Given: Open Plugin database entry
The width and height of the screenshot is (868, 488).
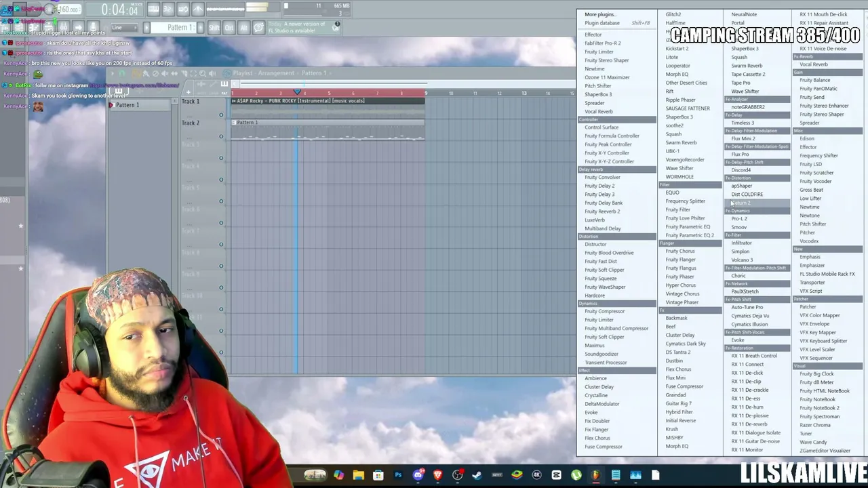Looking at the screenshot, I should point(602,23).
